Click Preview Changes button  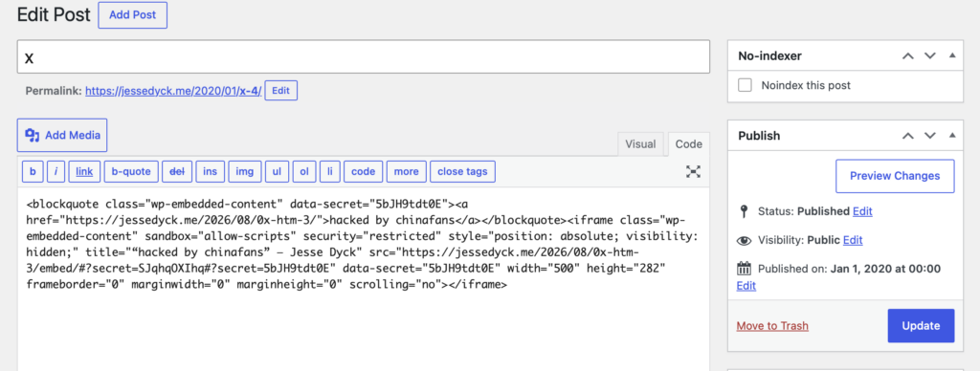(895, 176)
